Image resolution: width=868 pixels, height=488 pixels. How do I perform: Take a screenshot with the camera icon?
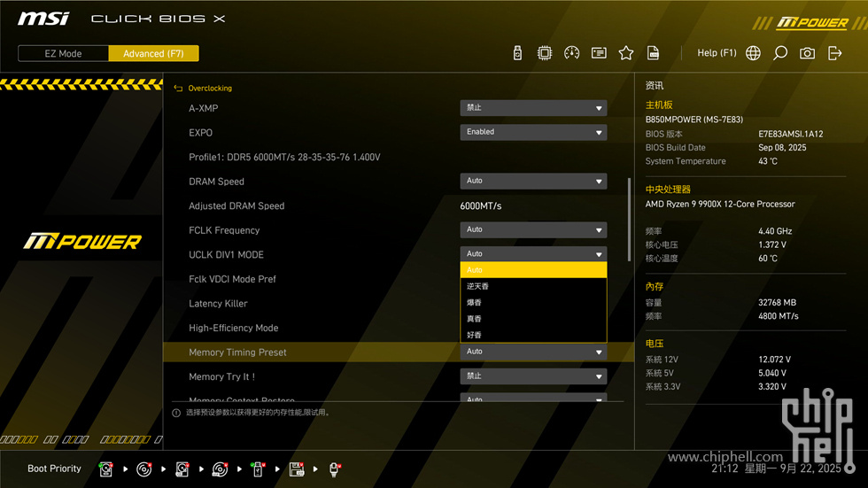(x=807, y=53)
